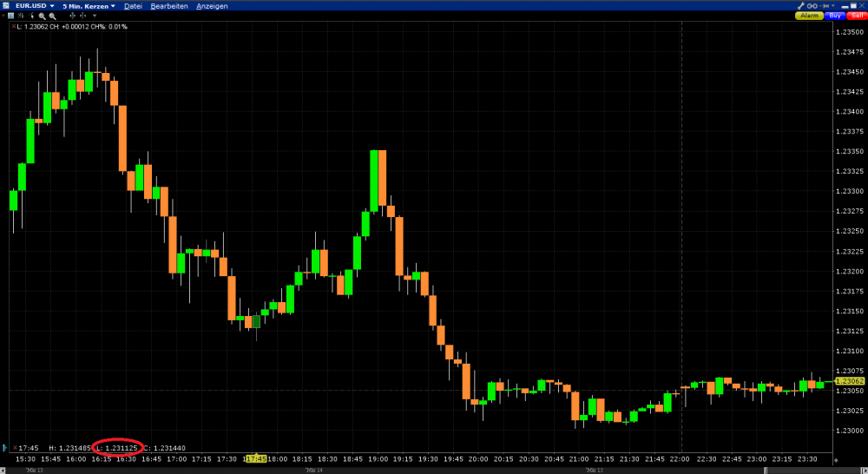This screenshot has width=868, height=474.
Task: Click the H: 1.231485 high value
Action: (69, 448)
